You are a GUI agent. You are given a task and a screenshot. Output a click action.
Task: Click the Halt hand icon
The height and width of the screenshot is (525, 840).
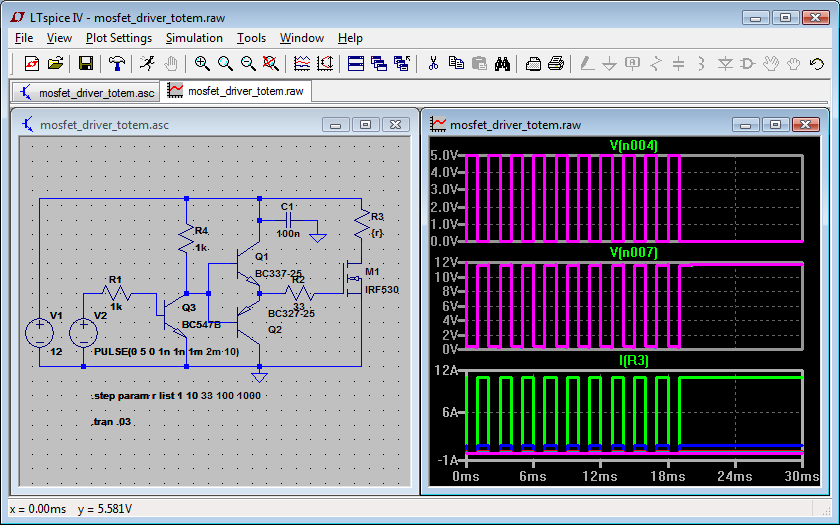[x=170, y=64]
